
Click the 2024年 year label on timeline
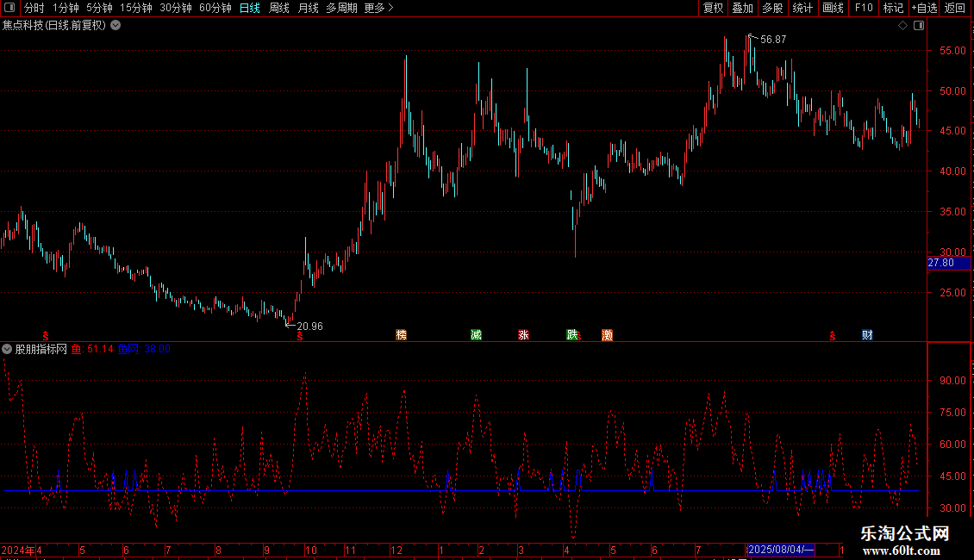coord(18,551)
